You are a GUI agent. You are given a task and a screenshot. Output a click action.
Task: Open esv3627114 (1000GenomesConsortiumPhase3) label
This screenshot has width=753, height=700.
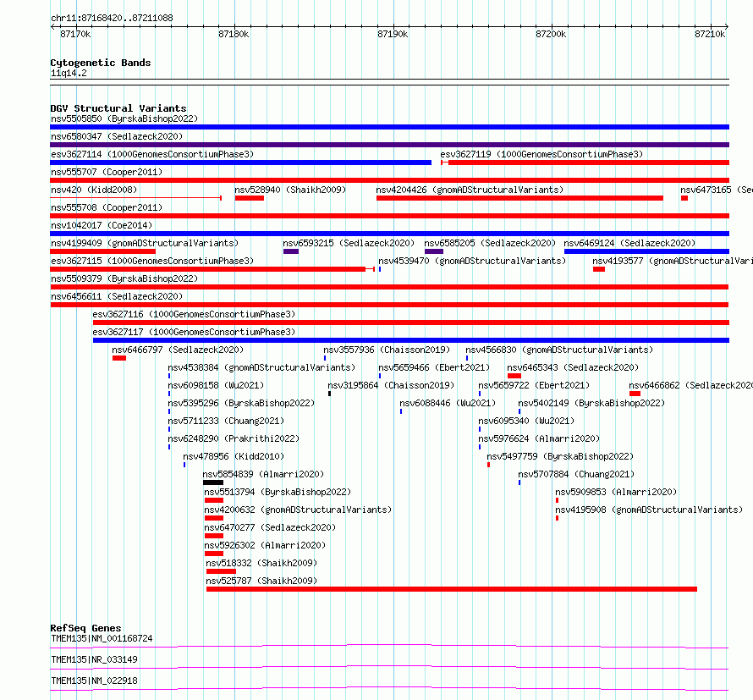[x=152, y=154]
